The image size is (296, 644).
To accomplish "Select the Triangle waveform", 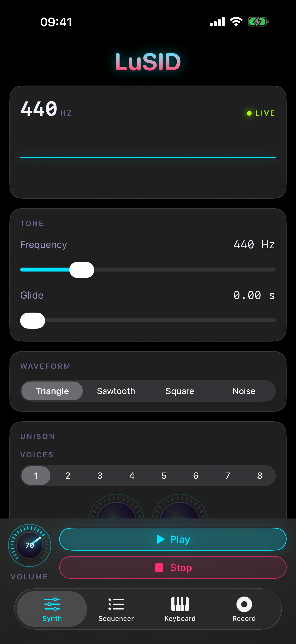I will [52, 391].
